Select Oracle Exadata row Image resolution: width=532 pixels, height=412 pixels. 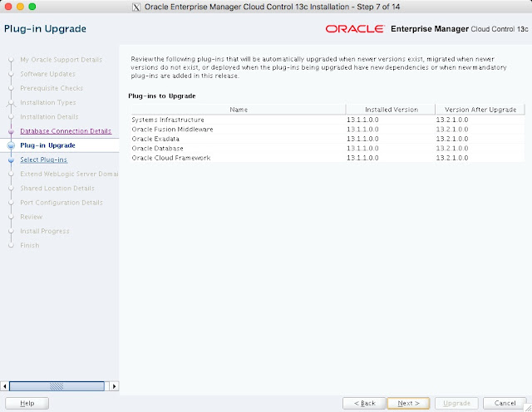328,139
